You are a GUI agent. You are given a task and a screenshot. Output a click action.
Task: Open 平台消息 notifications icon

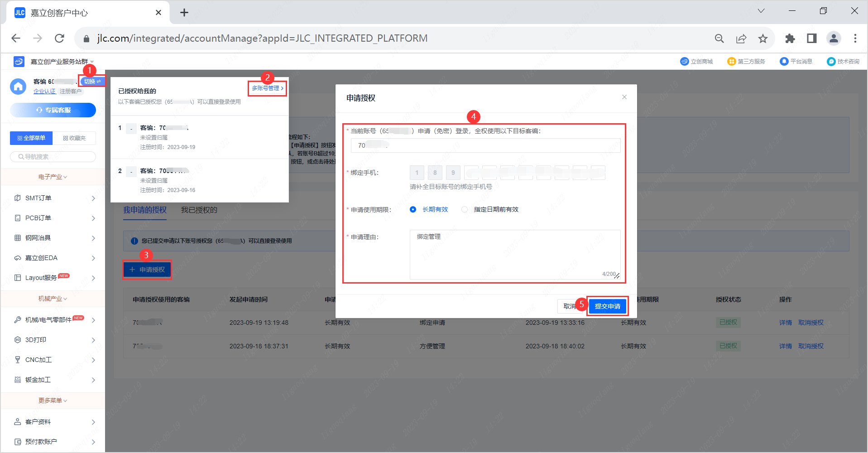click(x=784, y=62)
